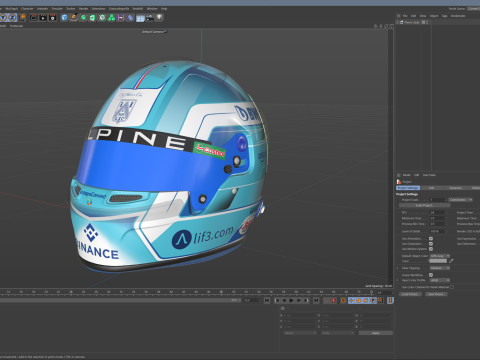480x360 pixels.
Task: Select the Spline Pen tool icon
Action: point(74,17)
